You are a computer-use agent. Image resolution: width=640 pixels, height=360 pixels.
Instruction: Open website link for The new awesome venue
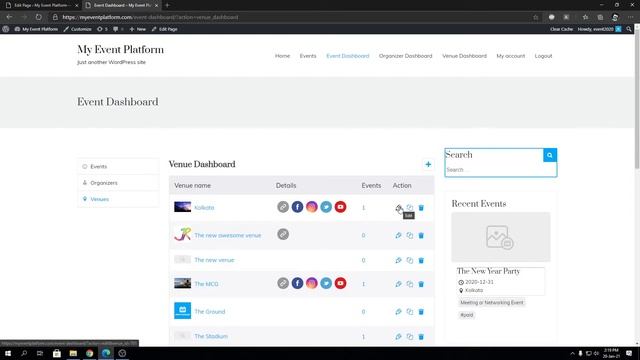[x=283, y=234]
